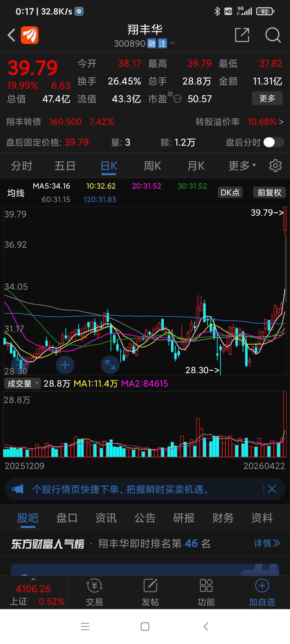Expand the 更多 chart period dropdown
The width and height of the screenshot is (290, 644).
(x=242, y=166)
